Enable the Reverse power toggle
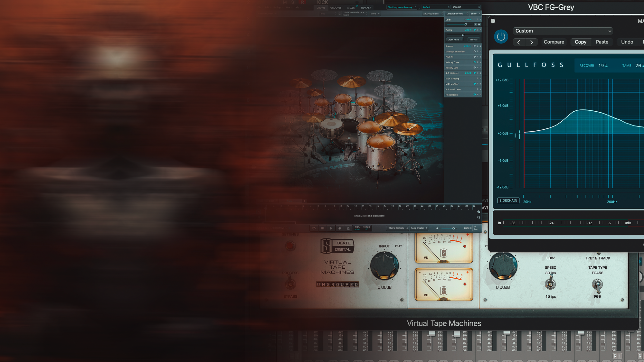 tap(474, 46)
